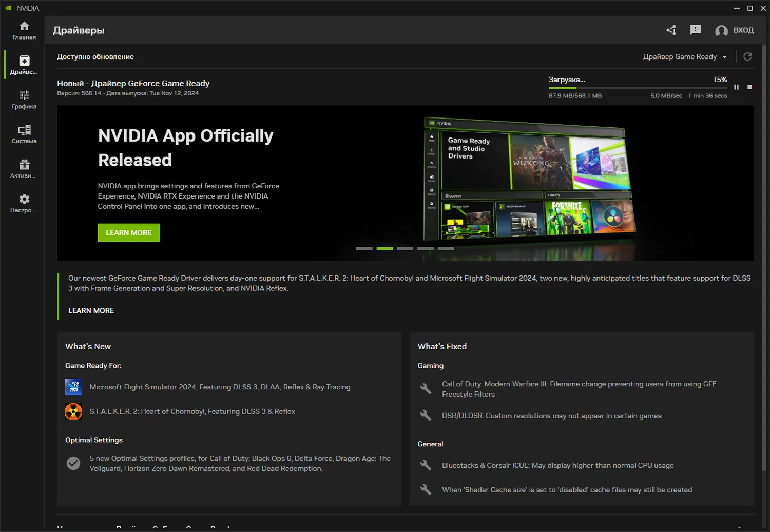This screenshot has width=770, height=532.
Task: Show the fifth banner carousel slide
Action: click(446, 248)
